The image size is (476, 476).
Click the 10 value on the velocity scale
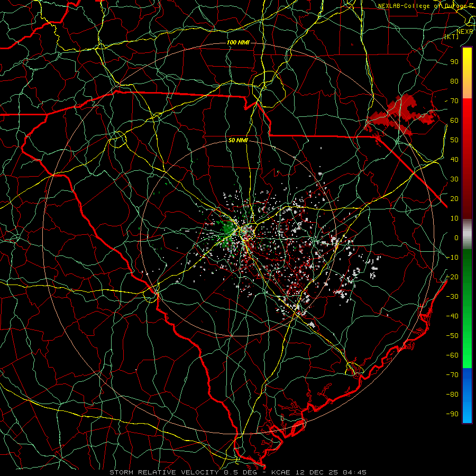[x=454, y=218]
